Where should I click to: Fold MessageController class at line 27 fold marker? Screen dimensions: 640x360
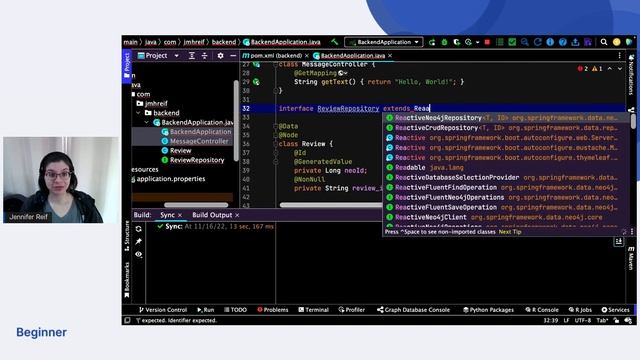[276, 65]
